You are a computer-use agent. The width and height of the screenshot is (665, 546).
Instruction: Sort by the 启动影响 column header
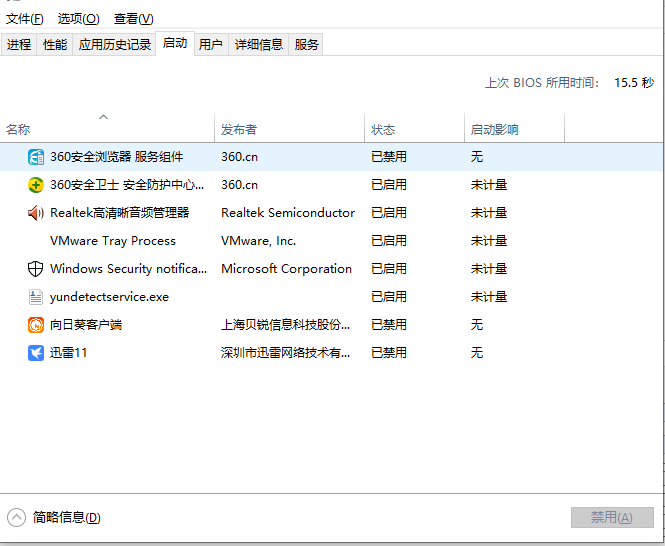click(514, 129)
